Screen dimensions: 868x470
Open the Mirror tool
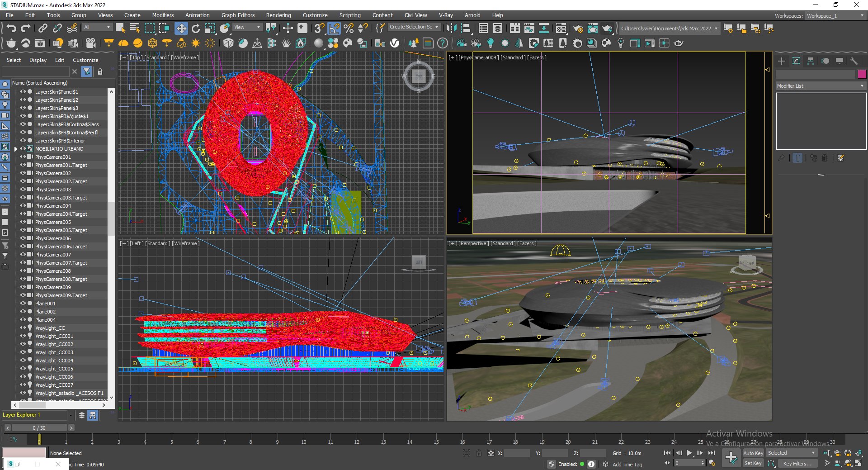pos(451,28)
